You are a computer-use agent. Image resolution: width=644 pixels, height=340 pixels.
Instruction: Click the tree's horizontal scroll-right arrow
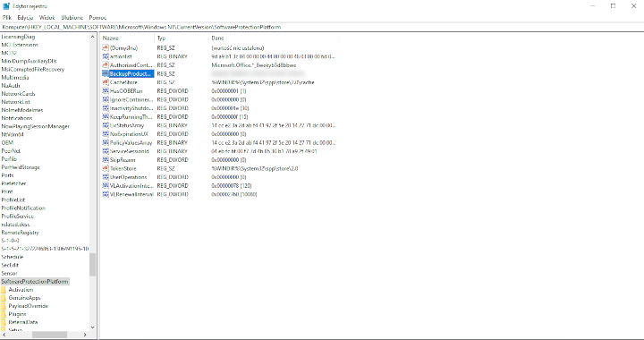point(85,335)
